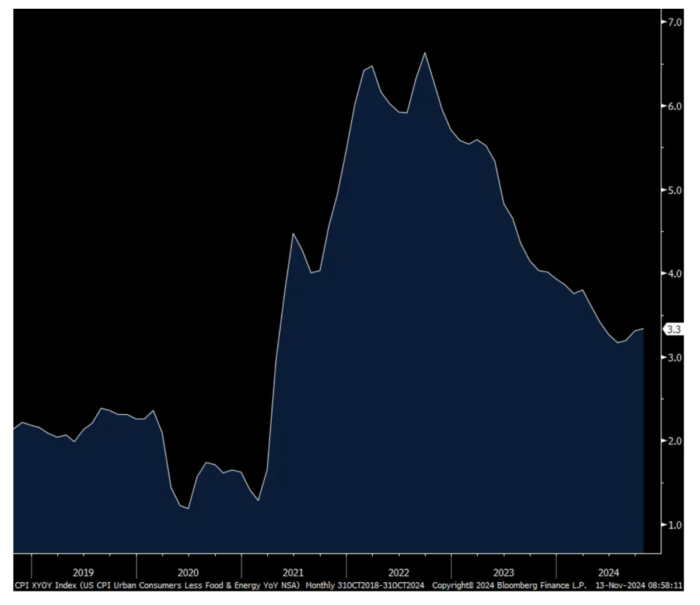
Task: Select the 2024 year label on x-axis
Action: 608,572
